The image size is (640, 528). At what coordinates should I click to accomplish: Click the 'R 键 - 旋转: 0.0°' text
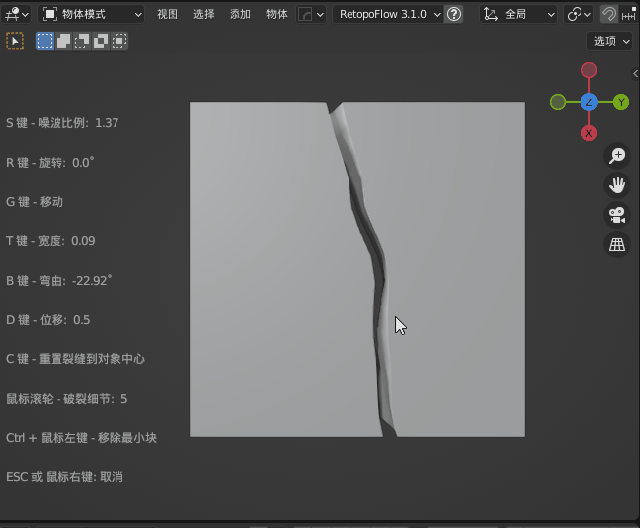[50, 162]
